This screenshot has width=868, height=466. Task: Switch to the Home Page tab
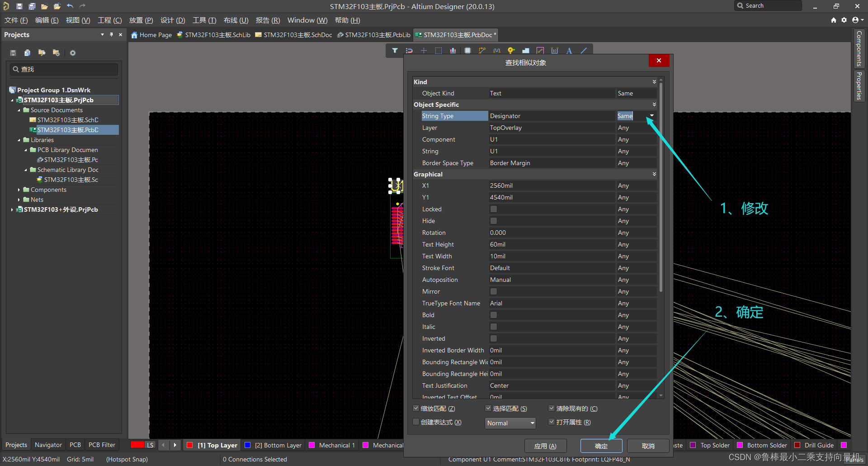click(x=151, y=35)
